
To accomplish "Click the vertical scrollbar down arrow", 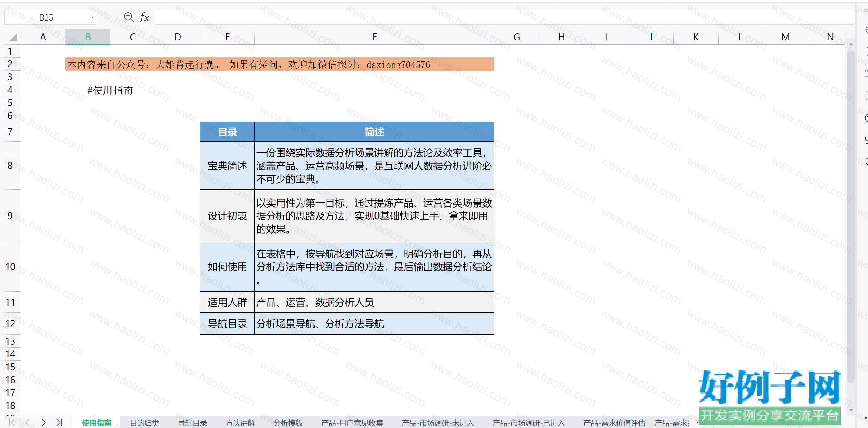I will pyautogui.click(x=851, y=410).
